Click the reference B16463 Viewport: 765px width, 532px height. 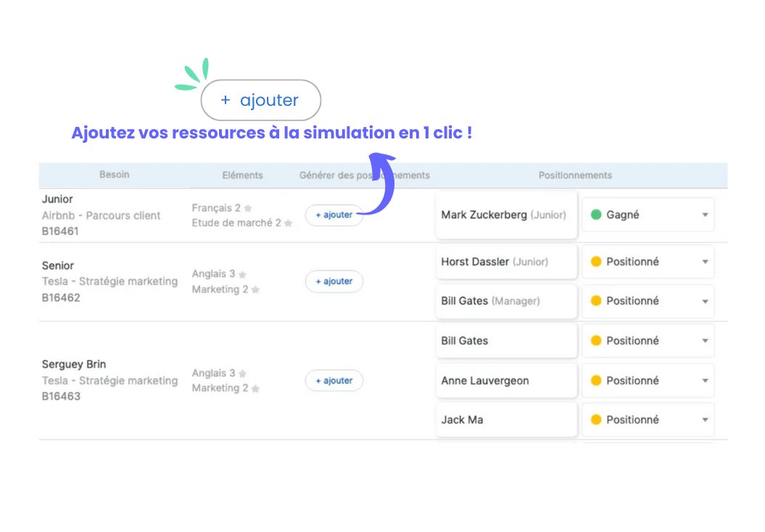tap(61, 396)
